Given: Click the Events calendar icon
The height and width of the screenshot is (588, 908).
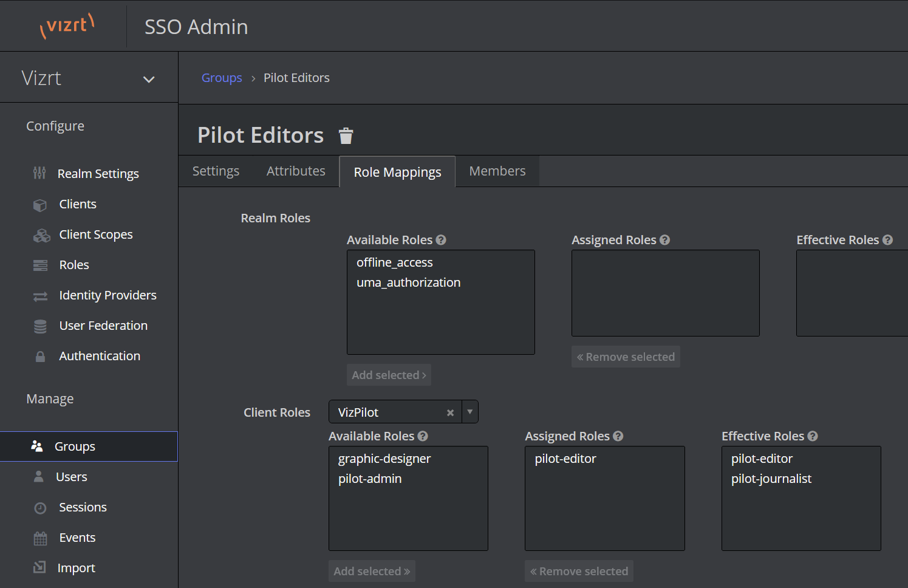Looking at the screenshot, I should point(40,538).
